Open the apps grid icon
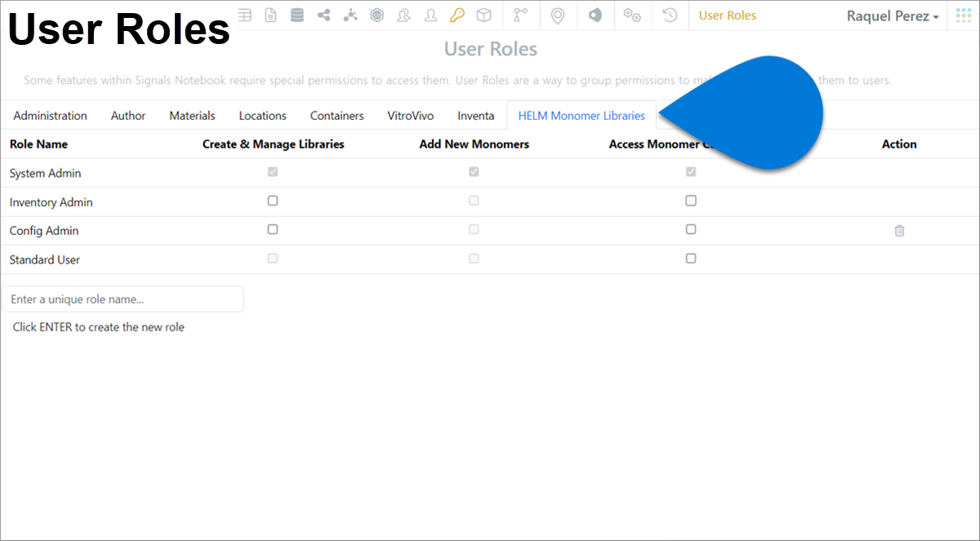 (x=964, y=16)
